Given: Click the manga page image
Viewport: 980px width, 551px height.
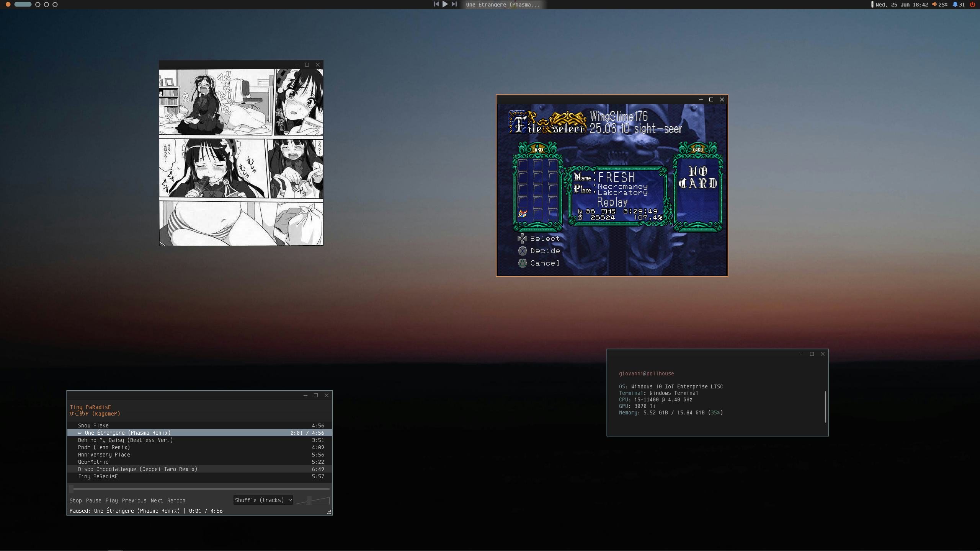Looking at the screenshot, I should pos(241,157).
